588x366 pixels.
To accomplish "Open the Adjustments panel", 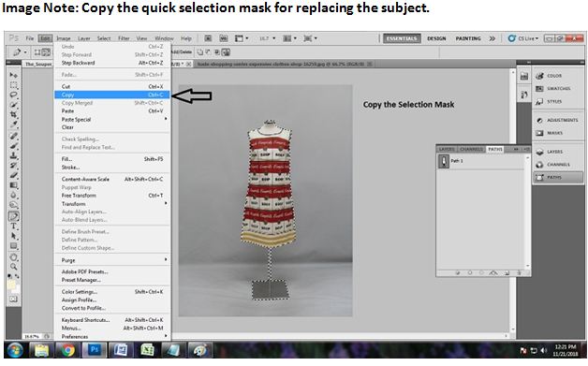I will pyautogui.click(x=557, y=121).
